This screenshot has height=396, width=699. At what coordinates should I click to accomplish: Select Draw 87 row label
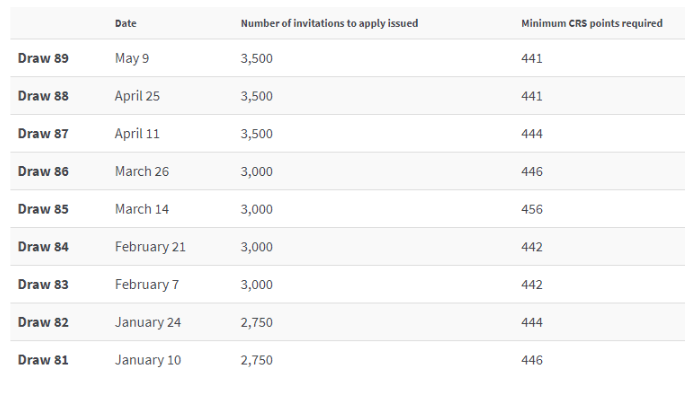pyautogui.click(x=43, y=134)
